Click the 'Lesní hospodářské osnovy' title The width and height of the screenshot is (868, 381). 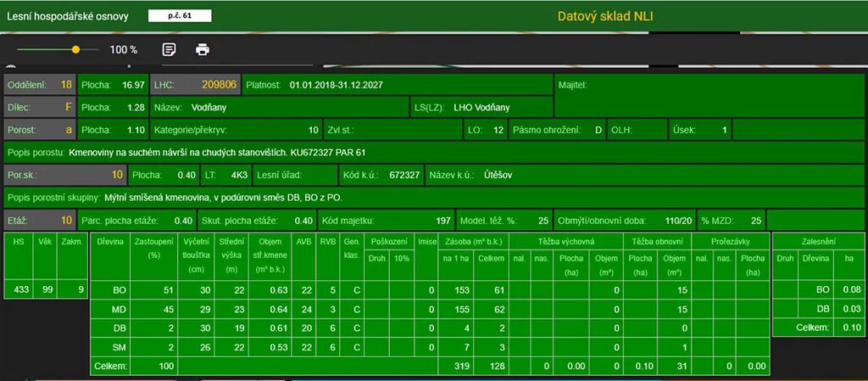pos(68,16)
